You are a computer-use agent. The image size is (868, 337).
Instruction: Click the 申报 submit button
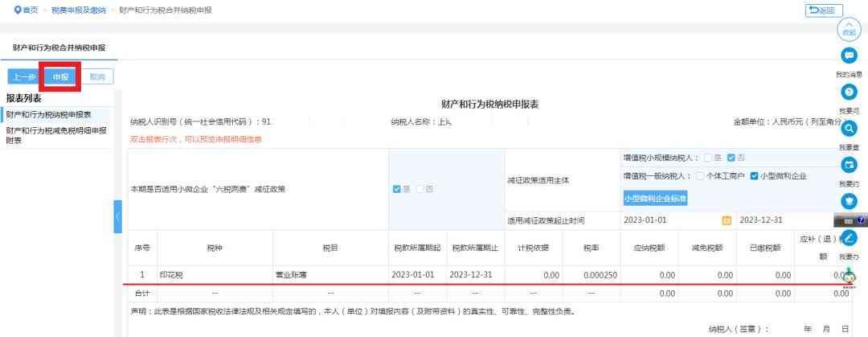coord(61,77)
